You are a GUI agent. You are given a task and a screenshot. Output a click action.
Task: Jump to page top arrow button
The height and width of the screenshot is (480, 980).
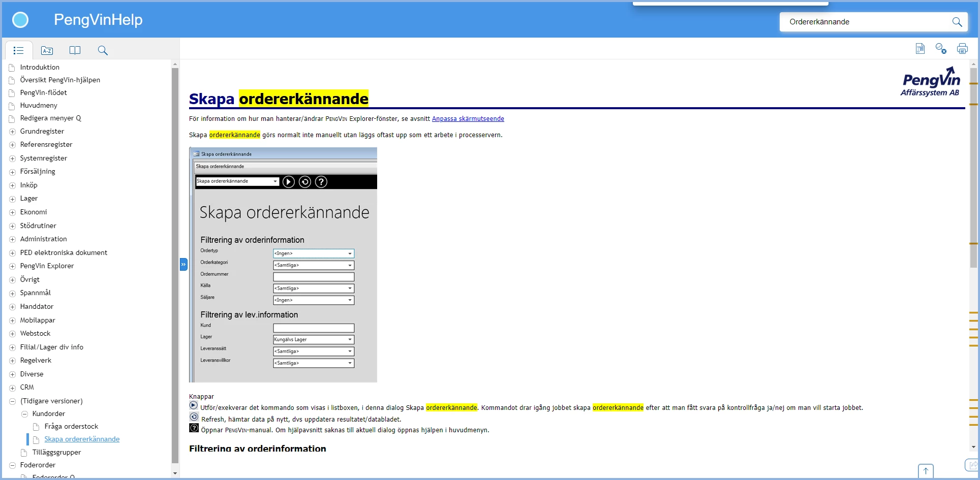pos(926,471)
